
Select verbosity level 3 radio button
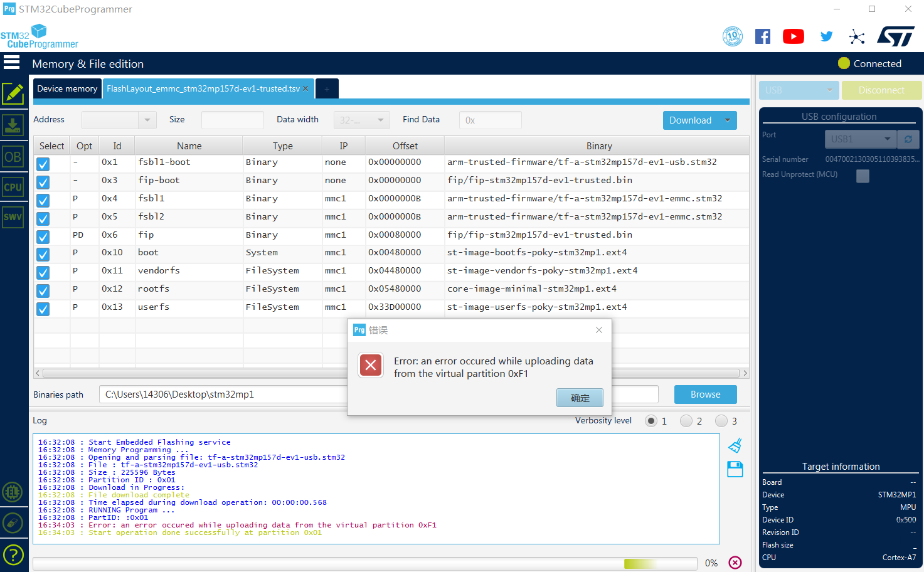point(721,421)
